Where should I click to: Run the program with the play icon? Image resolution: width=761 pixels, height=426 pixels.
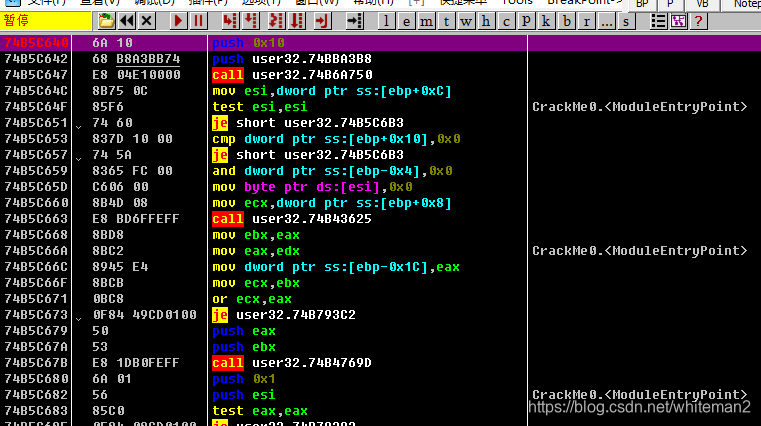[x=178, y=21]
